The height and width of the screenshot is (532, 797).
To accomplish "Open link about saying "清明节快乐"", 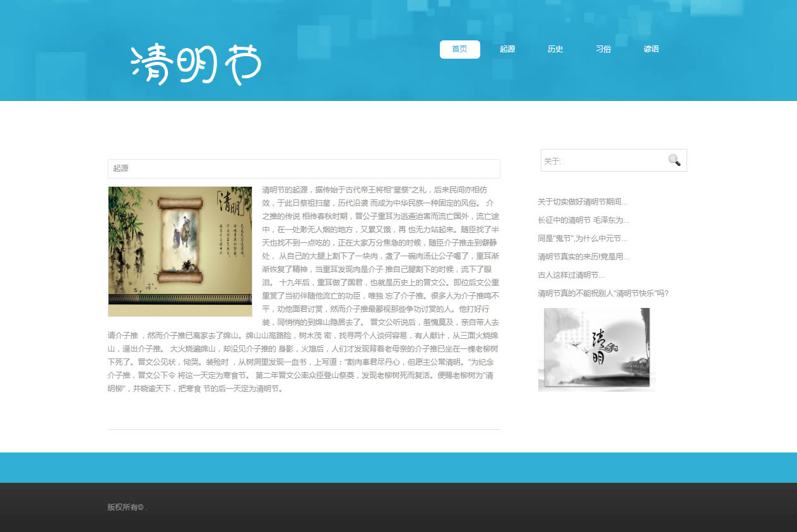I will 603,293.
